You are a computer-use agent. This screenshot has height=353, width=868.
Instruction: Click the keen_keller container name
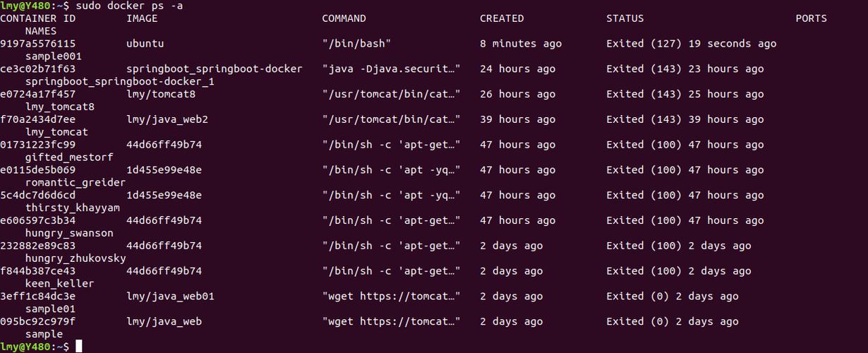pos(60,284)
